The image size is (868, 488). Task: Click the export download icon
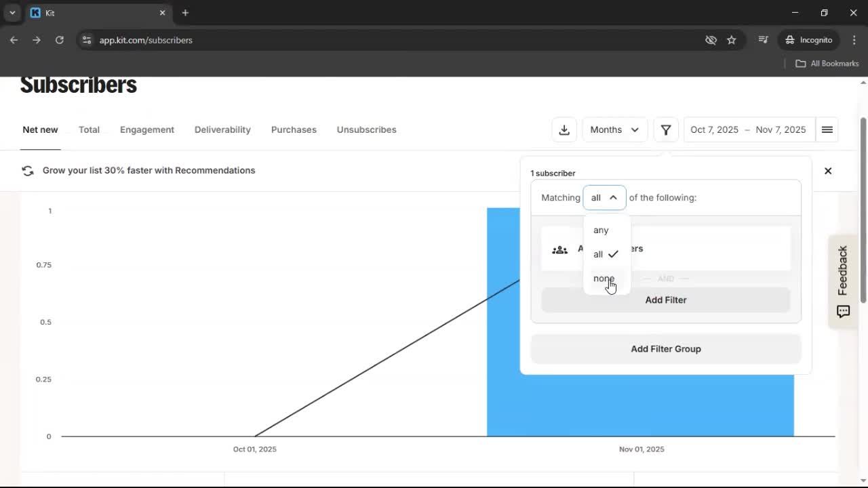[x=564, y=129]
